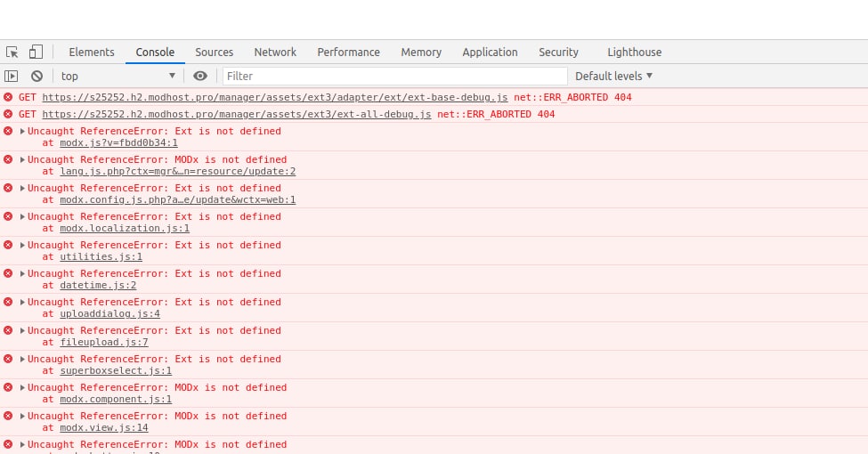Click error icon beside superboxselect.js error
Viewport: 868px width, 454px height.
click(x=8, y=360)
